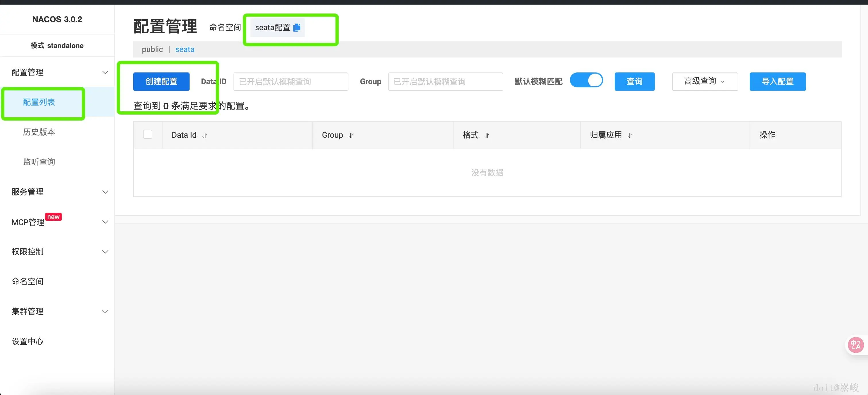
Task: Switch to the seata namespace tab
Action: coord(185,49)
